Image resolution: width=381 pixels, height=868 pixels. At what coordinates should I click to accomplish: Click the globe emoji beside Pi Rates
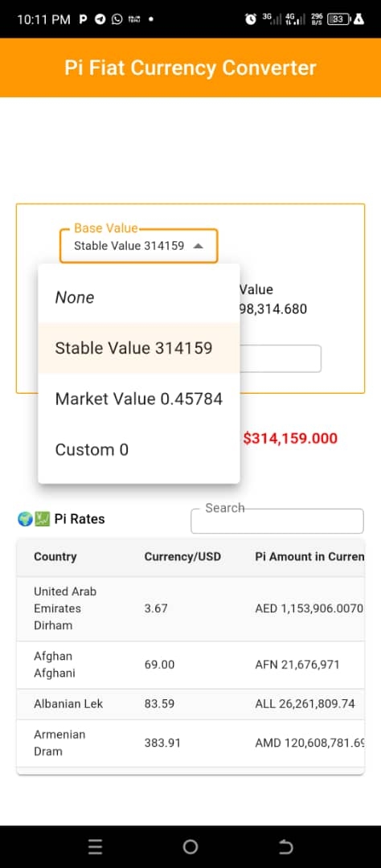24,518
